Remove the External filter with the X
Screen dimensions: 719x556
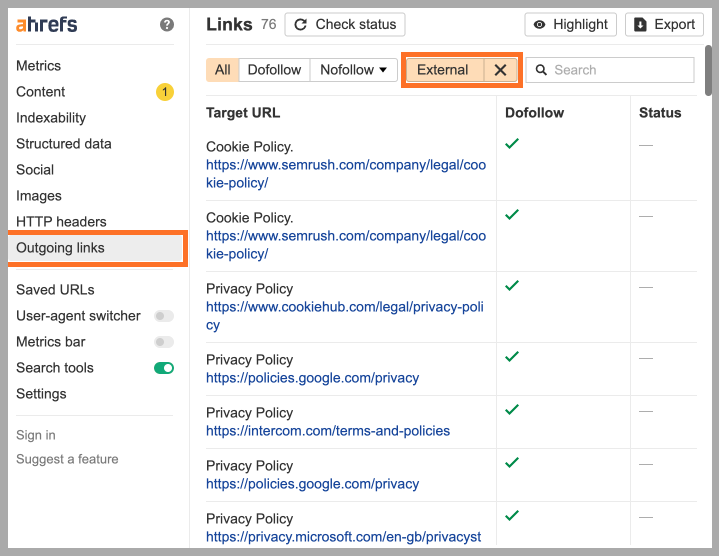tap(501, 70)
